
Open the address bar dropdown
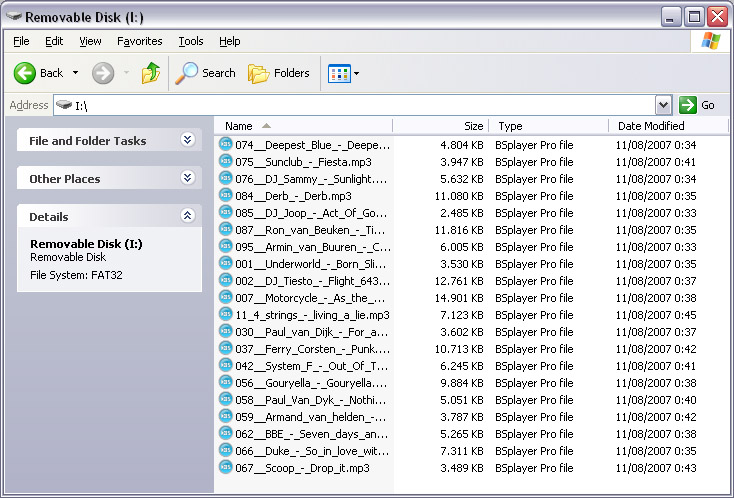[x=663, y=105]
